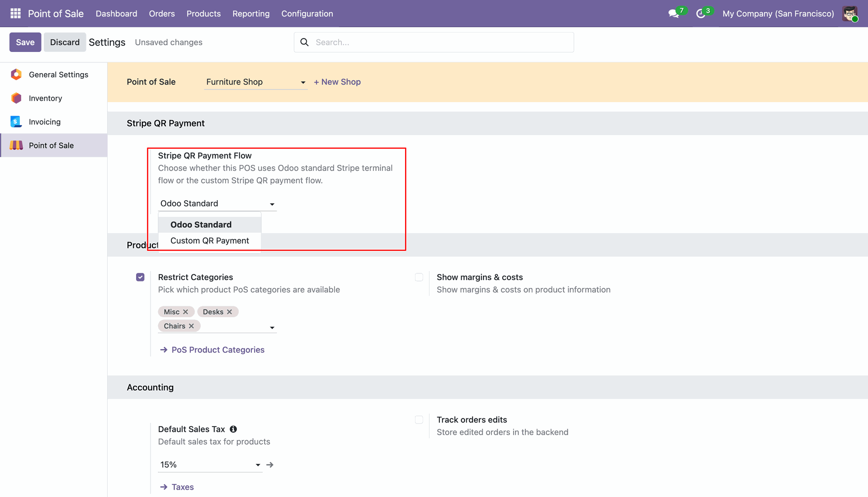Image resolution: width=868 pixels, height=497 pixels.
Task: Open the Reporting menu
Action: [251, 14]
